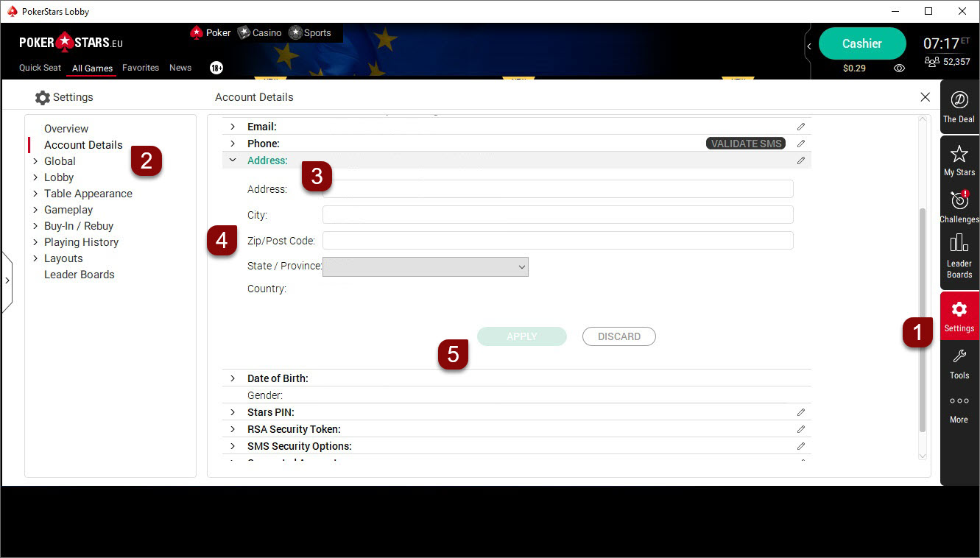
Task: Open News tab
Action: pyautogui.click(x=180, y=68)
